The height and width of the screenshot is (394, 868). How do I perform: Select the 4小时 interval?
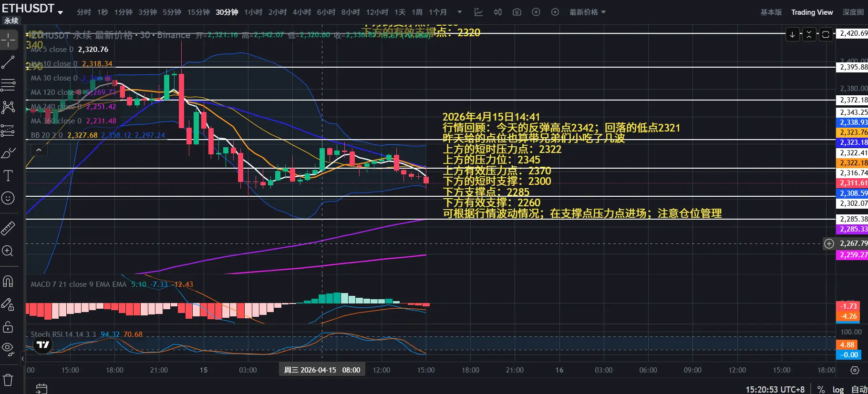pos(302,12)
